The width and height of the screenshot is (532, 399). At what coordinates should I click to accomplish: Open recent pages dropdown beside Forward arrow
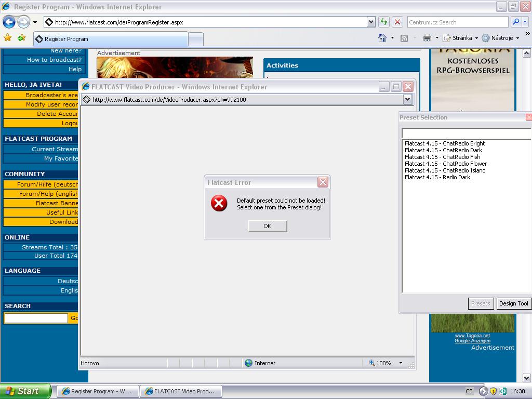tap(35, 22)
